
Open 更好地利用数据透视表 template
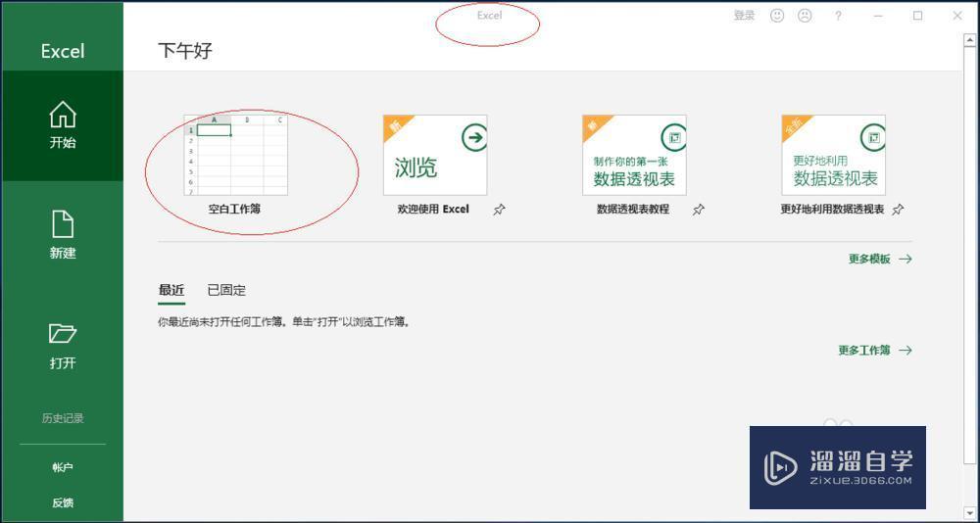833,166
